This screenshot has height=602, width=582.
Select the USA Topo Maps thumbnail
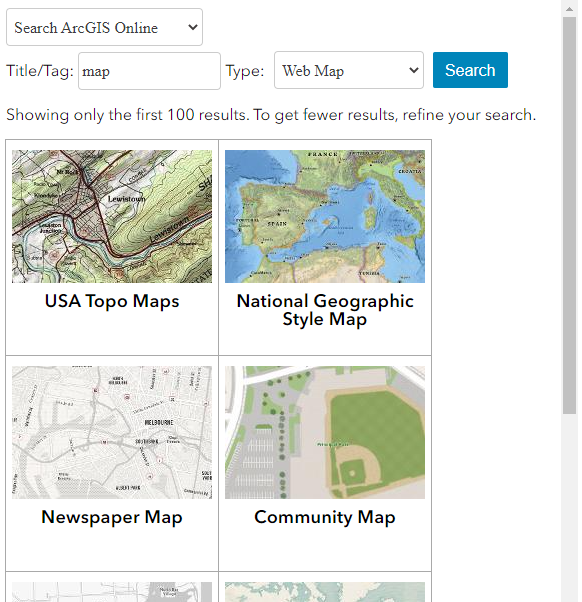(x=112, y=217)
